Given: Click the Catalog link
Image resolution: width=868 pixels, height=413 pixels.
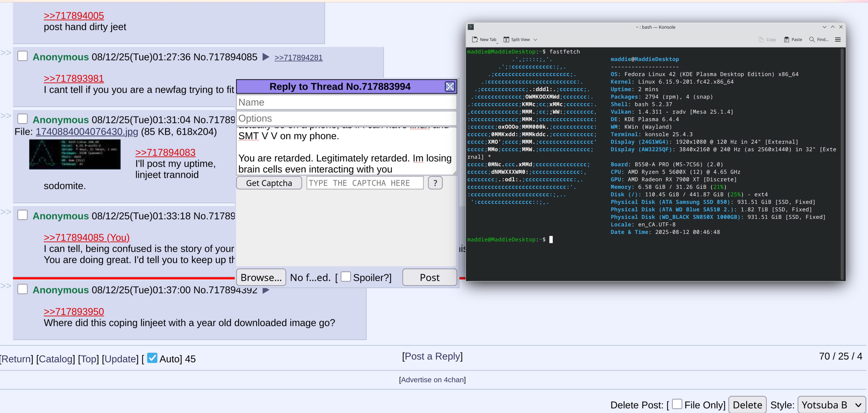Looking at the screenshot, I should [x=56, y=359].
